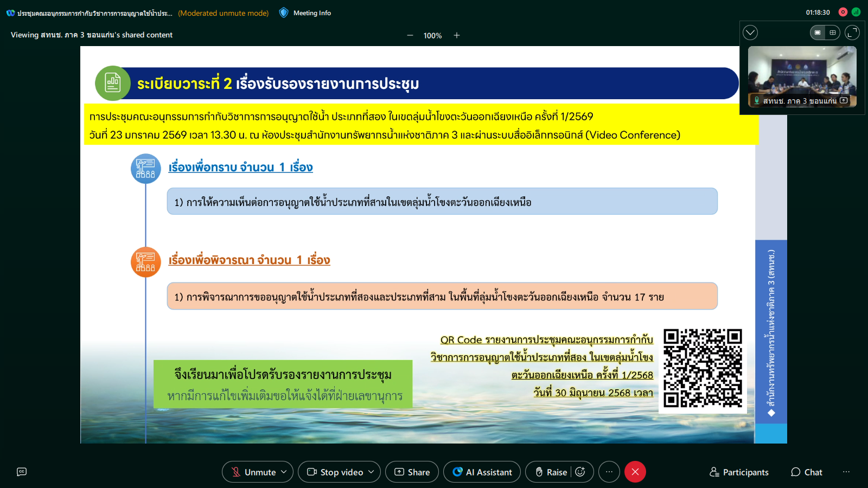The width and height of the screenshot is (868, 488).
Task: Expand video panel to full screen
Action: point(852,33)
